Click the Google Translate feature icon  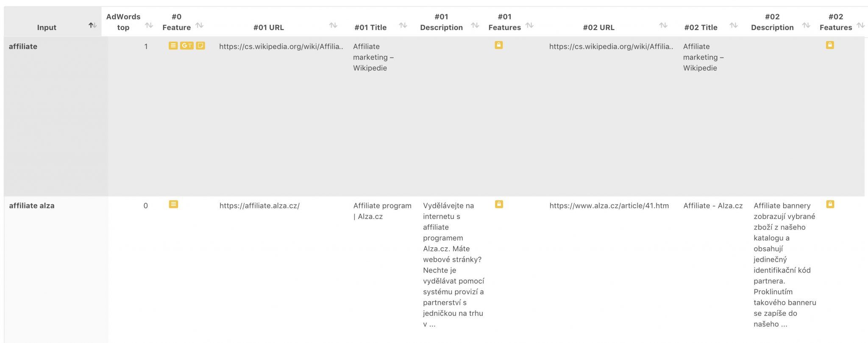tap(186, 45)
